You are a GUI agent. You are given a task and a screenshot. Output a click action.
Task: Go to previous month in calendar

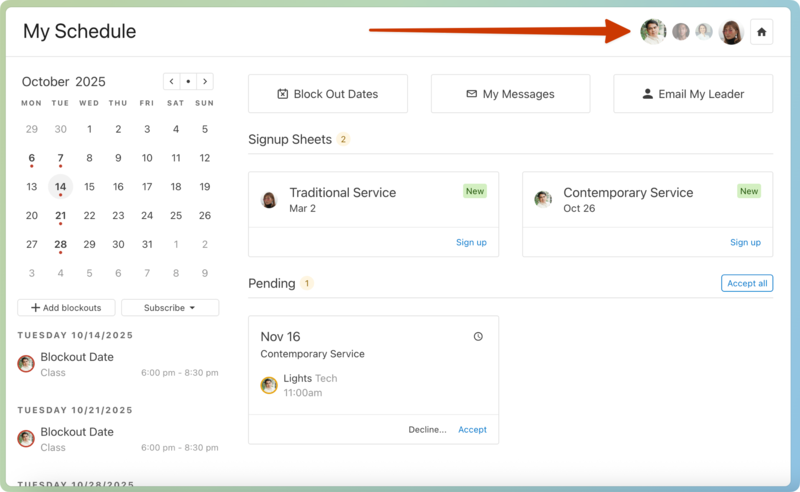(x=172, y=82)
